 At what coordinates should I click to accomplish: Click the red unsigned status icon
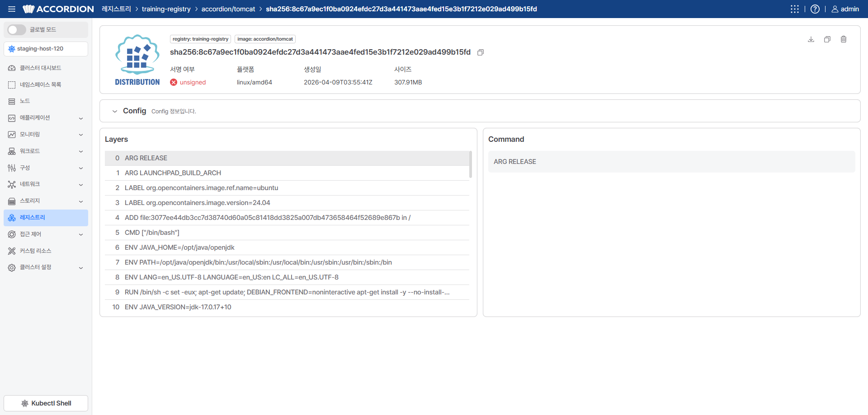point(174,82)
